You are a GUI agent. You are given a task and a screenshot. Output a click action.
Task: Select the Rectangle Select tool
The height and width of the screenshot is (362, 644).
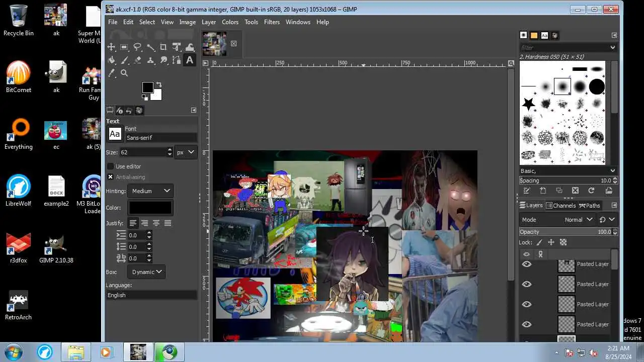124,47
